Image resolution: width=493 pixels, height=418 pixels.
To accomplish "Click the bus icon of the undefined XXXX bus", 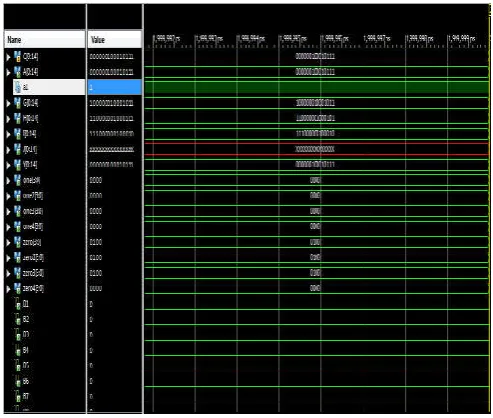I will [17, 149].
